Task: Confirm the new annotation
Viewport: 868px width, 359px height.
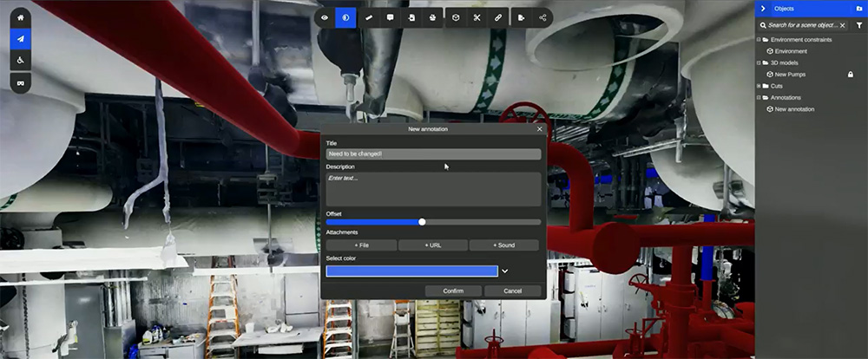Action: [x=453, y=291]
